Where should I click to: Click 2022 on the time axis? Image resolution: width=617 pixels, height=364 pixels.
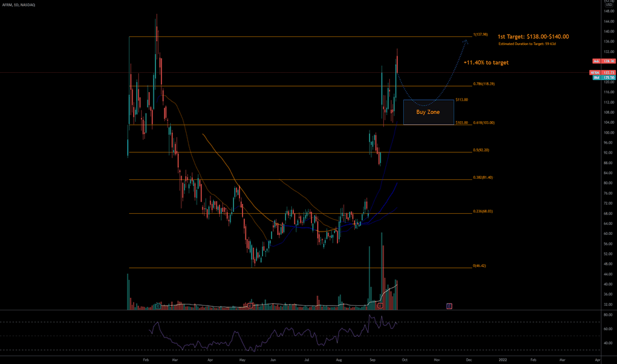(x=503, y=360)
